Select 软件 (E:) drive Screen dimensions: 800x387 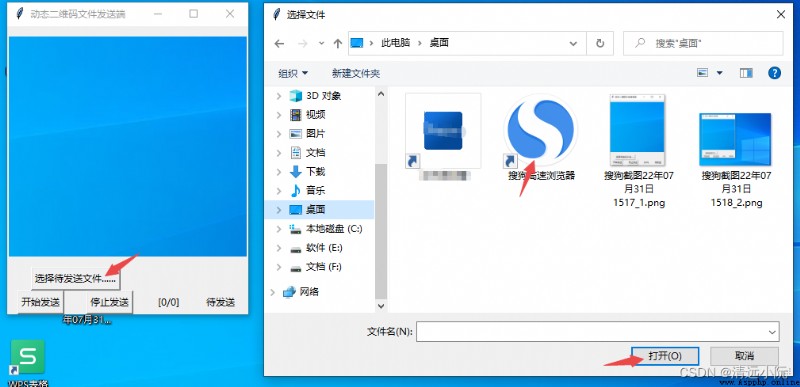click(x=316, y=248)
